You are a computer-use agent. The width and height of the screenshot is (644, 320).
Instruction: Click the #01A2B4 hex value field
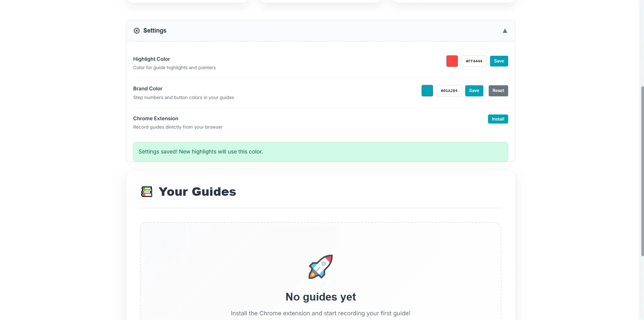point(449,90)
